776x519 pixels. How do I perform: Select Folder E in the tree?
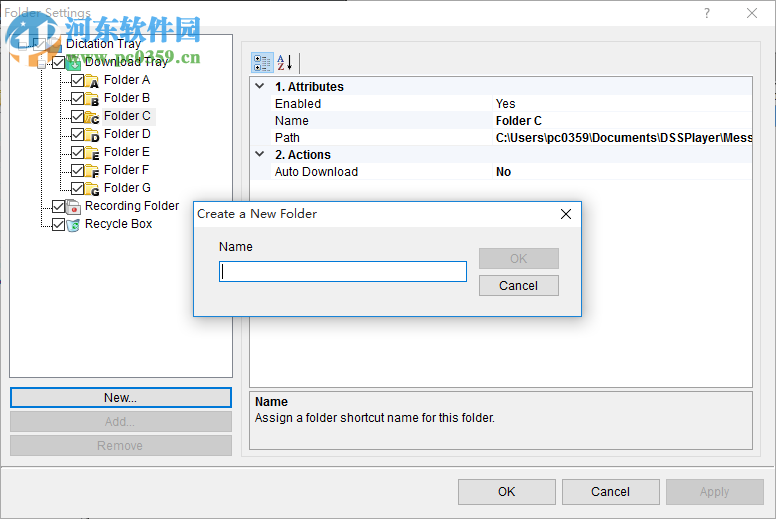(x=127, y=152)
